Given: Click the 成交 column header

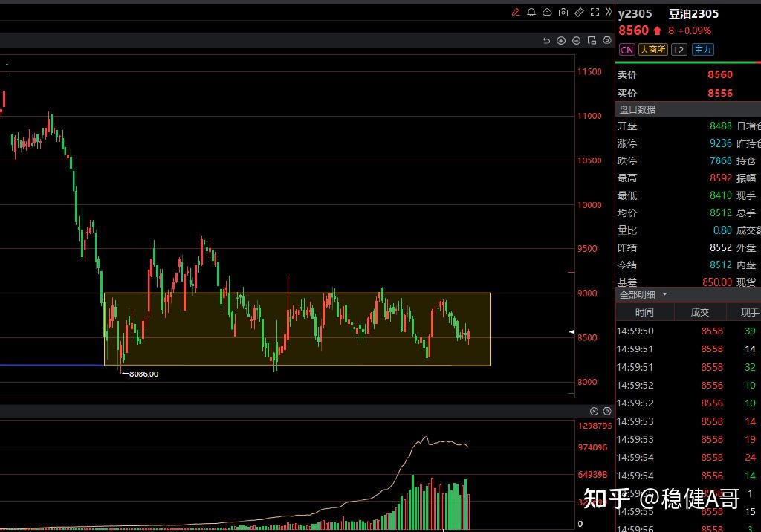Looking at the screenshot, I should click(x=700, y=313).
